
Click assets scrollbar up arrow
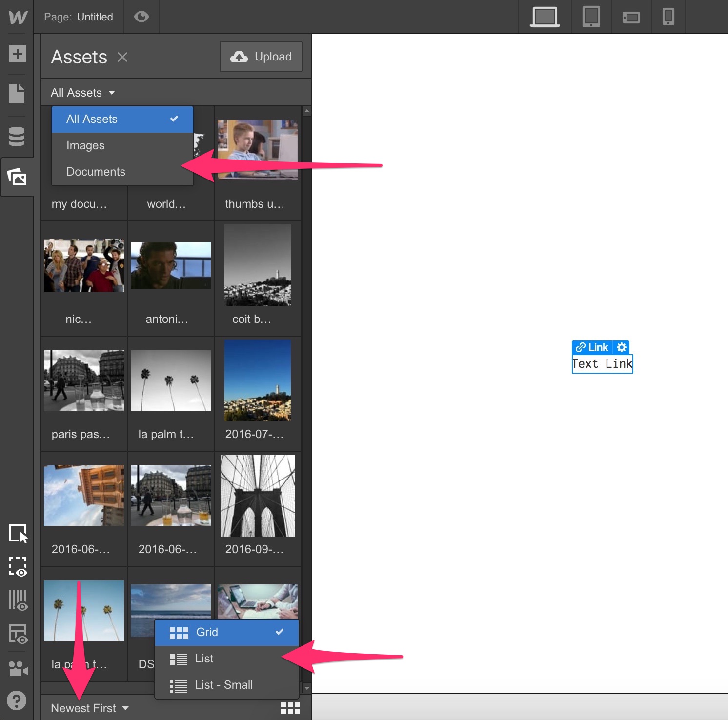(306, 111)
